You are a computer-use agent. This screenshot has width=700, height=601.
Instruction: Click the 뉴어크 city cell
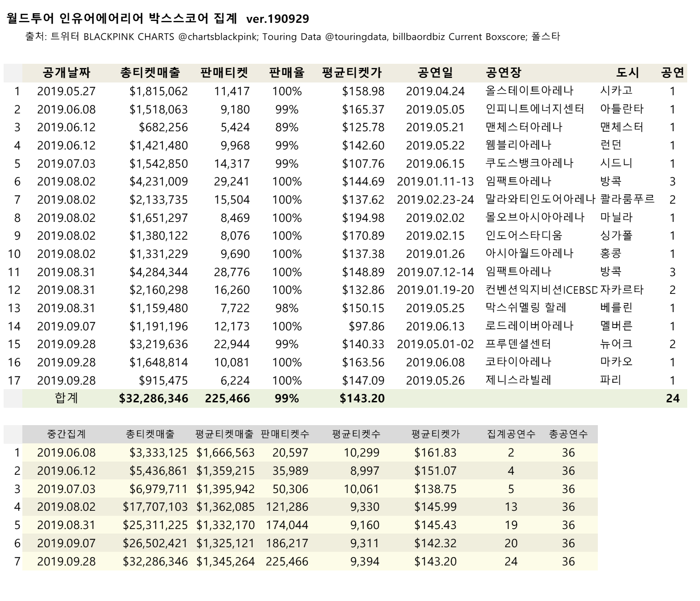pyautogui.click(x=617, y=344)
